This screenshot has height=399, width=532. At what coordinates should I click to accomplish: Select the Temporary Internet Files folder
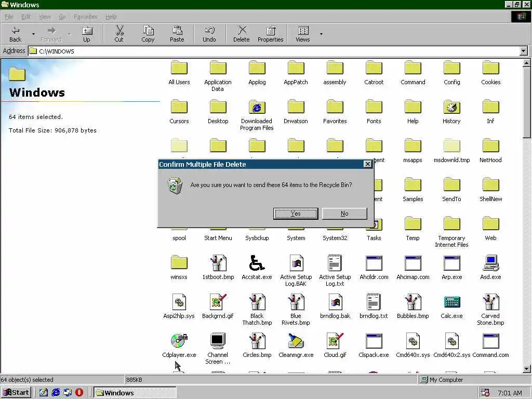point(451,232)
